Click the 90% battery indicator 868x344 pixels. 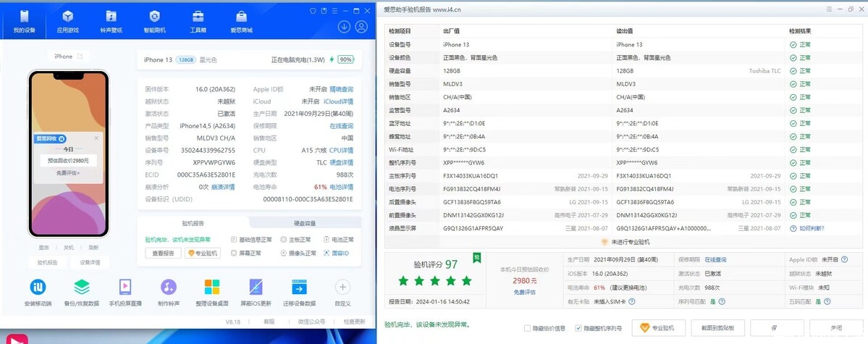tap(346, 59)
